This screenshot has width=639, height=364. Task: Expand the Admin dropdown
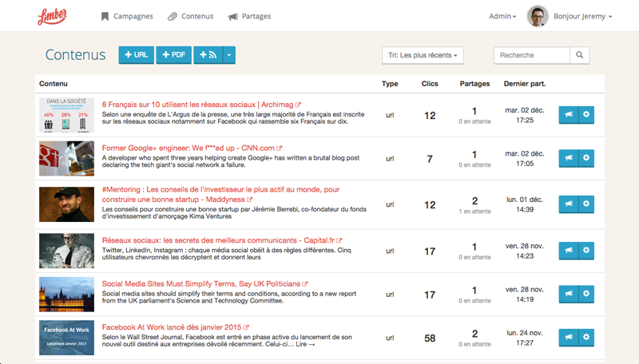[x=502, y=16]
